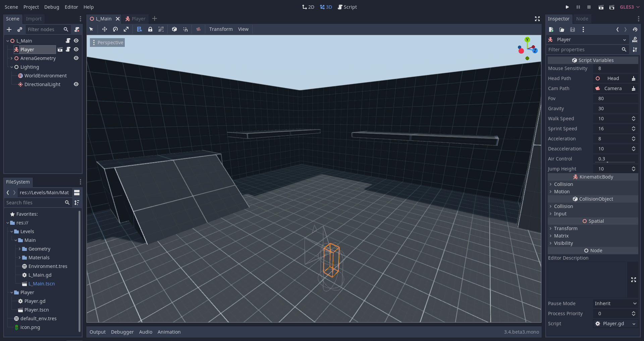Open the Debug menu
Image resolution: width=644 pixels, height=341 pixels.
coord(52,7)
